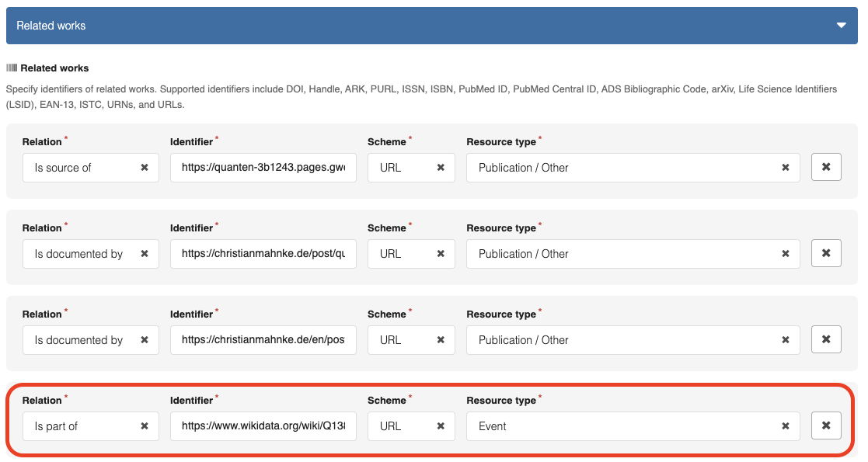
Task: Click the barcode icon beside 'Related works' label
Action: 12,68
